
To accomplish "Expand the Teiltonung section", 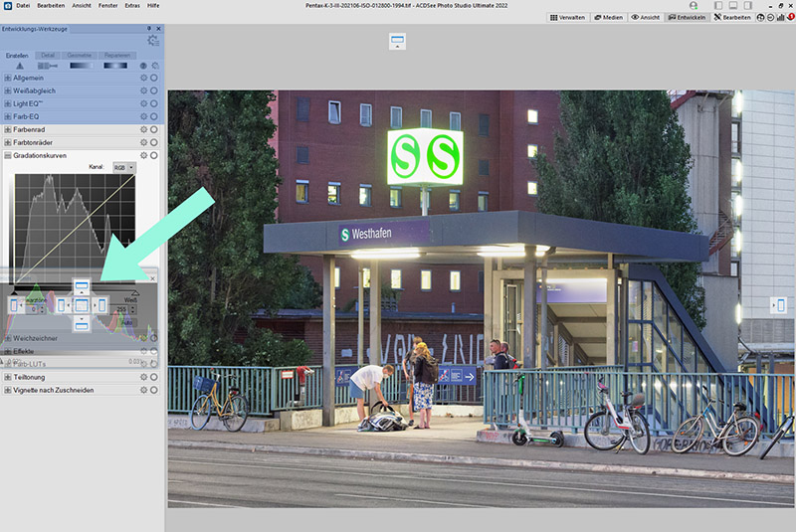I will [8, 377].
